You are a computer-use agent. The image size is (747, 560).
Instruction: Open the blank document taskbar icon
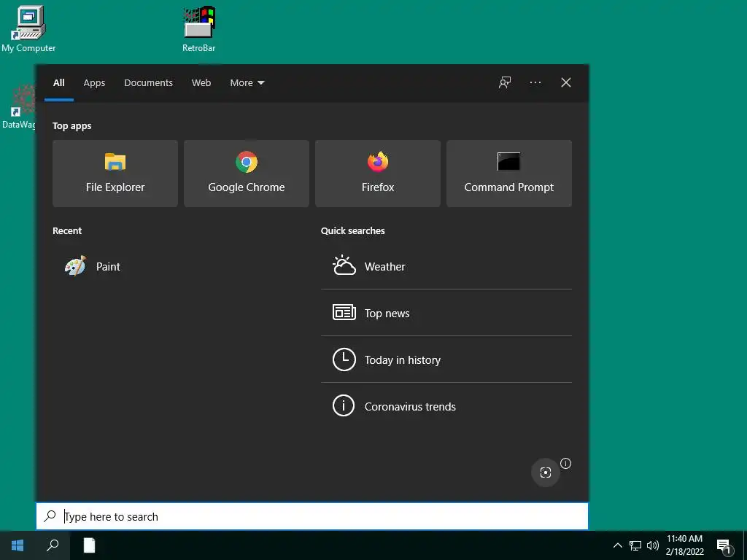[x=89, y=545]
